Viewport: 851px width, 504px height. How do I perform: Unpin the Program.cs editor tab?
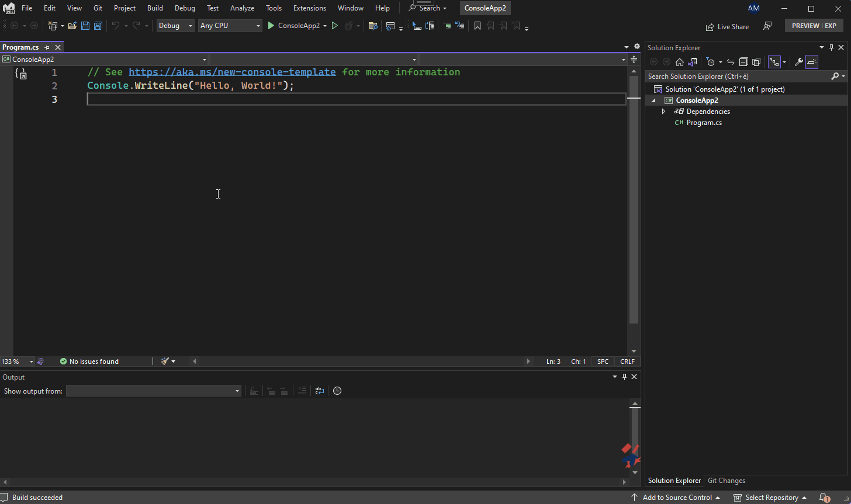[x=46, y=47]
